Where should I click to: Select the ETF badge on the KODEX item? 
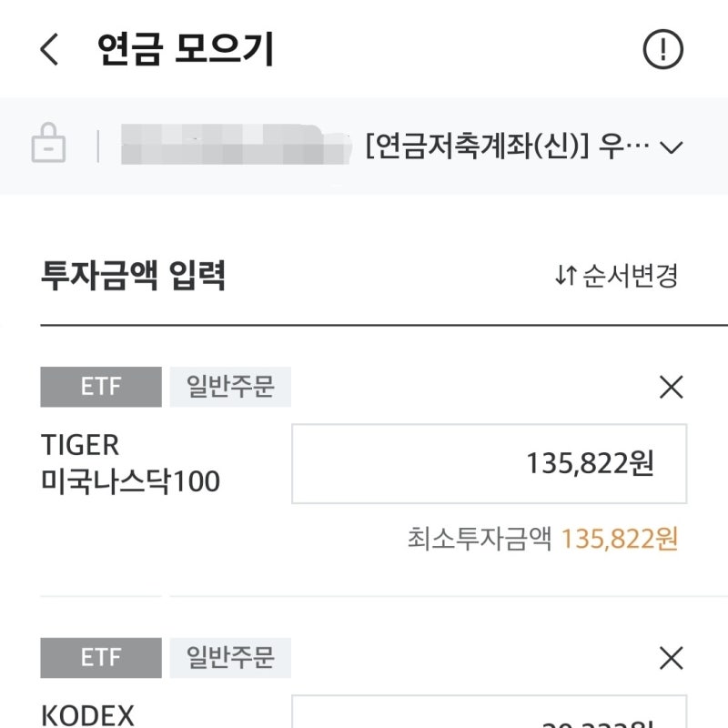click(101, 658)
